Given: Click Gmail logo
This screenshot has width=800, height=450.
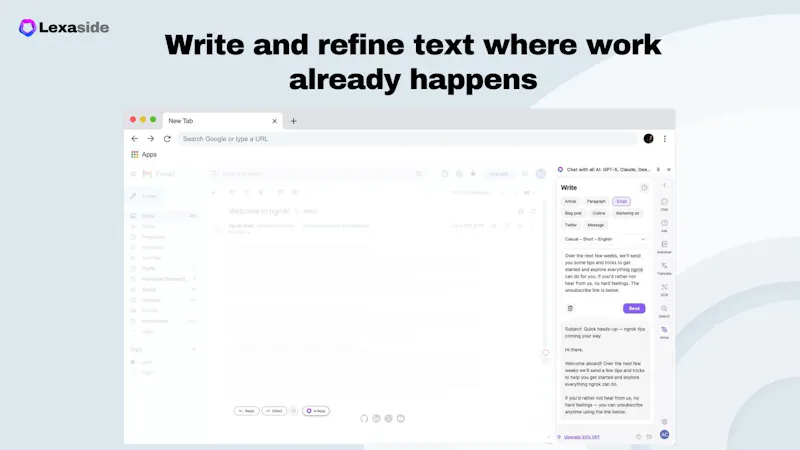Looking at the screenshot, I should point(159,174).
